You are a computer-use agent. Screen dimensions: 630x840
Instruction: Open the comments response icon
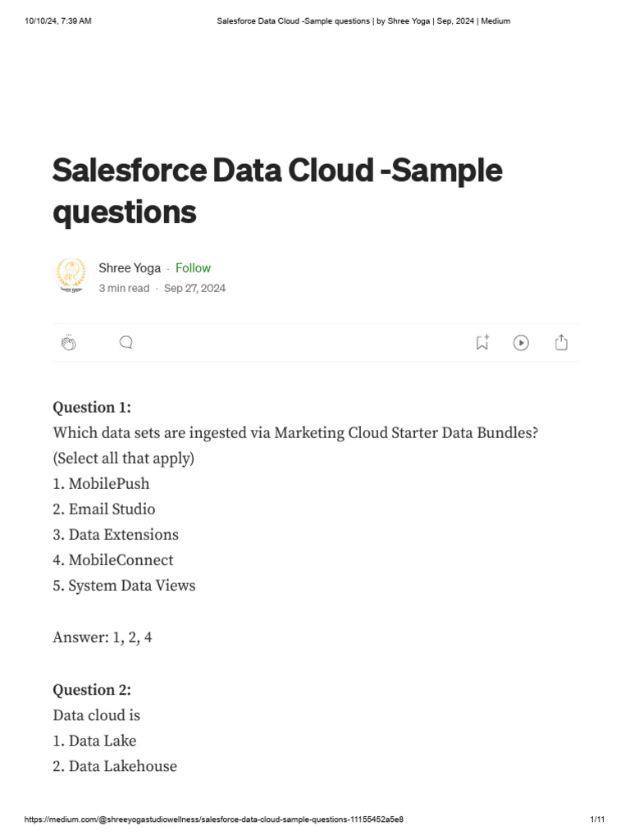(x=126, y=343)
